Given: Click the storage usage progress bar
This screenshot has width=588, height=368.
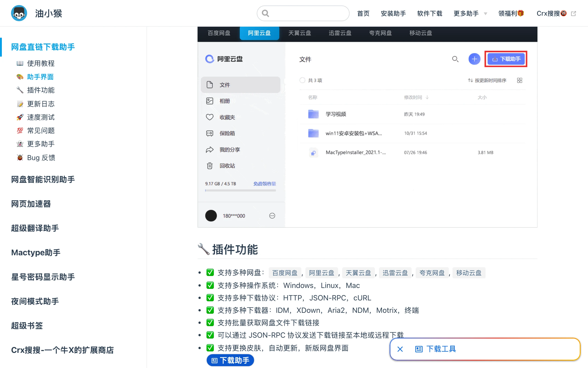Looking at the screenshot, I should (x=240, y=191).
